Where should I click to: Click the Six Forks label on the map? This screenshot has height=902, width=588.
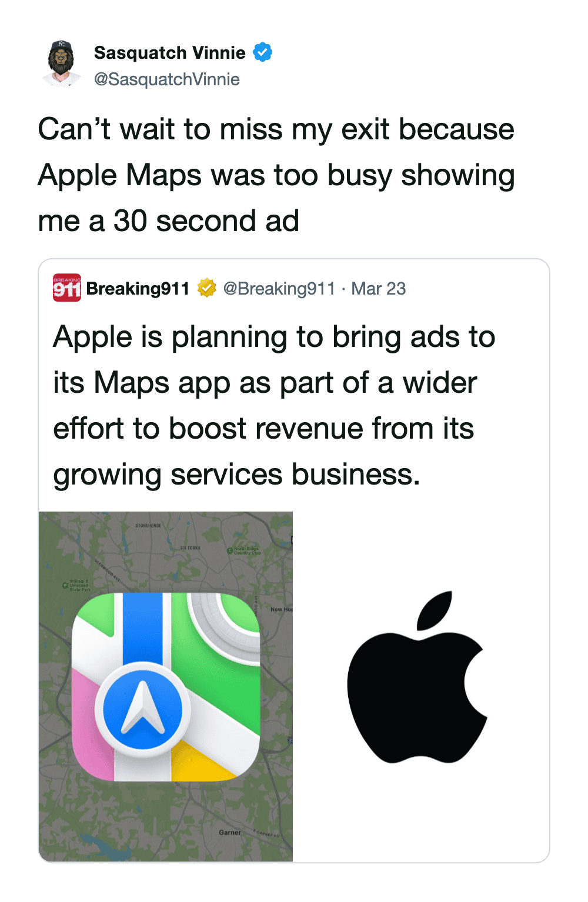190,547
